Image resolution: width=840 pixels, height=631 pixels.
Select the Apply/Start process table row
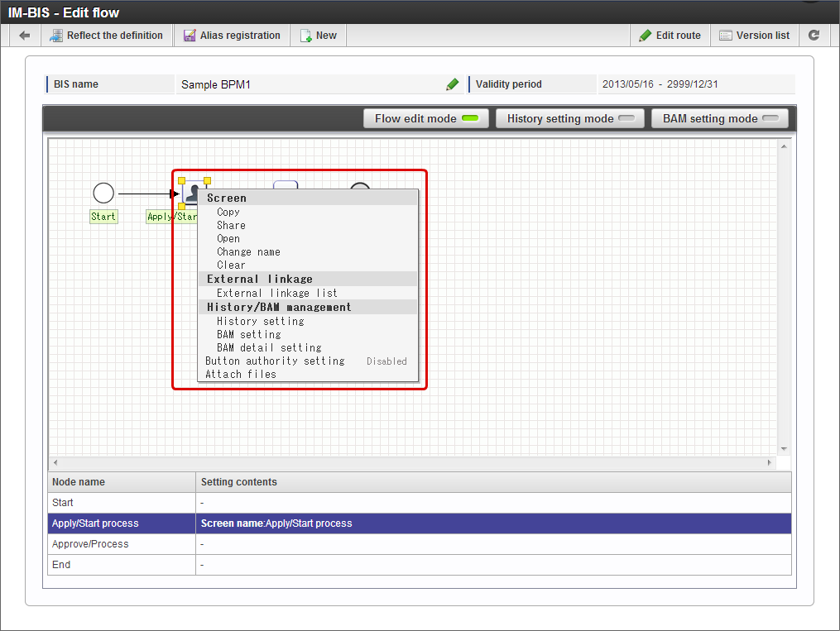click(x=420, y=523)
